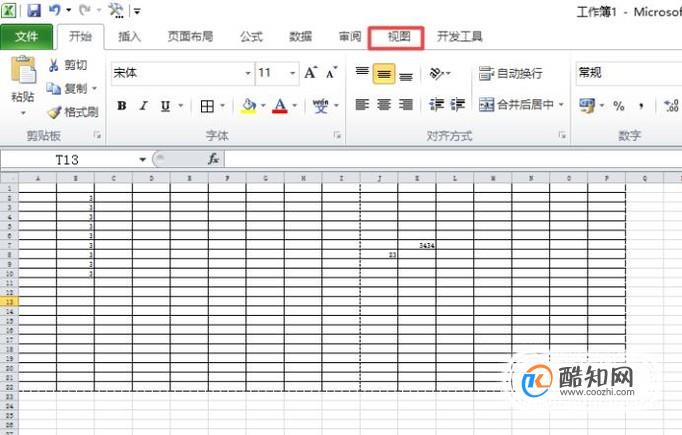Align text to bottom of cell
682x435 pixels.
405,75
